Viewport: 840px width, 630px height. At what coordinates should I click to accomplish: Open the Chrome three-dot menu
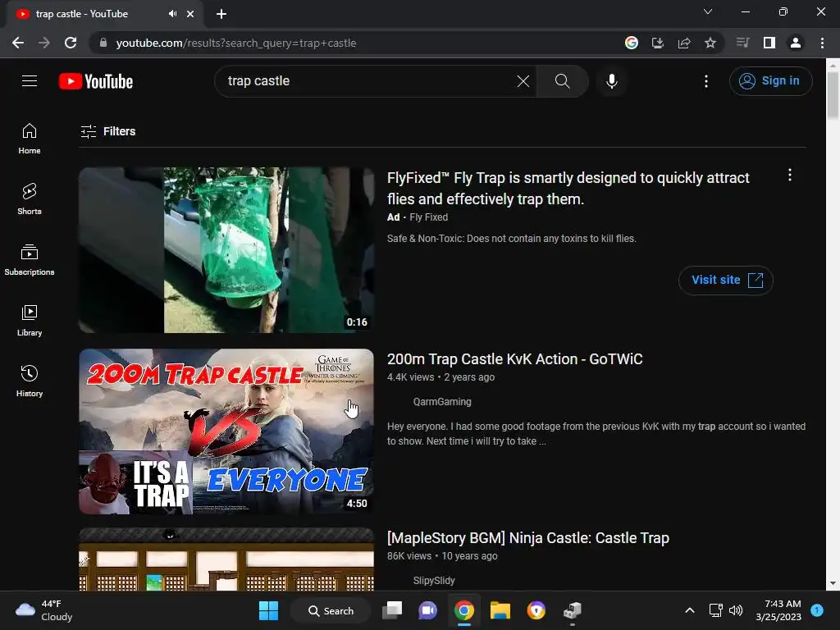tap(822, 43)
